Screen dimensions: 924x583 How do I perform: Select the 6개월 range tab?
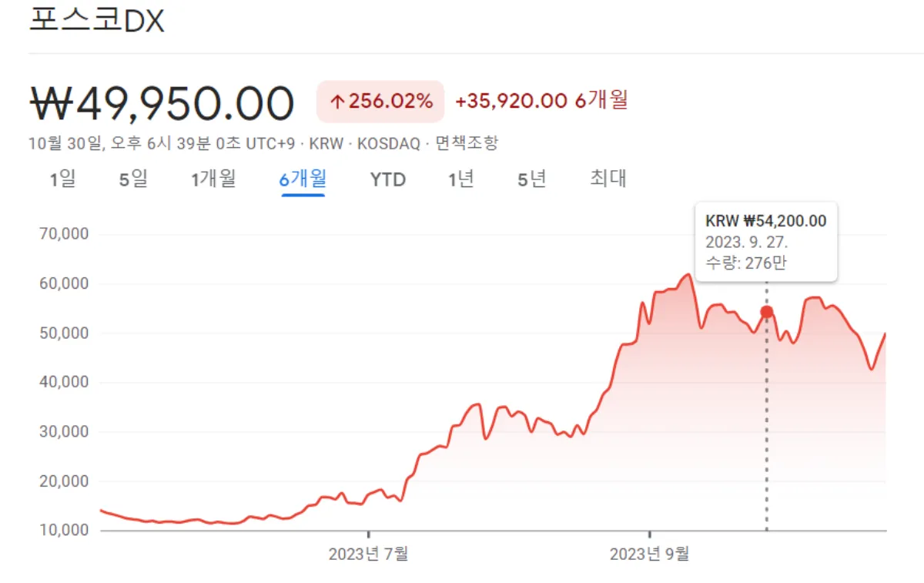click(x=303, y=179)
